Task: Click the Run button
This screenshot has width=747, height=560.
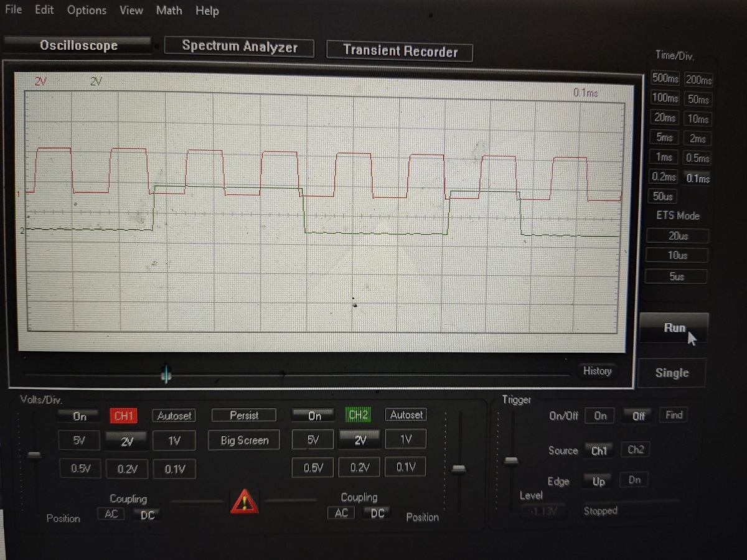Action: (x=674, y=328)
